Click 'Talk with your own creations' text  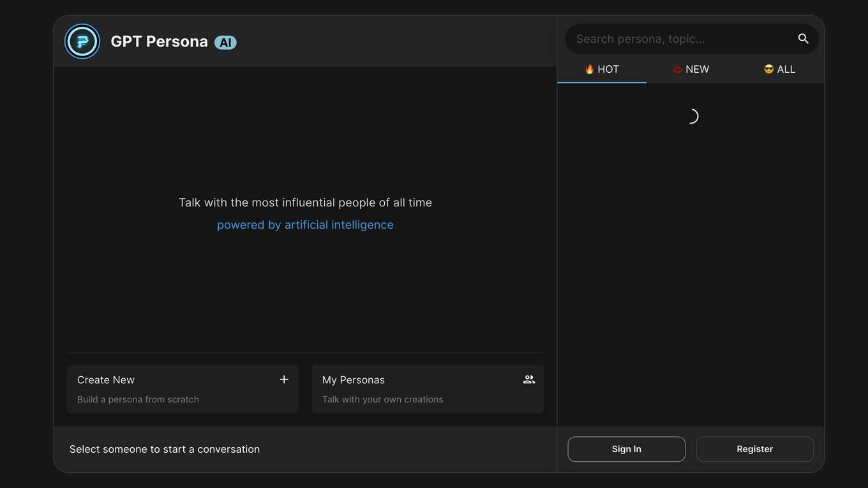coord(382,399)
